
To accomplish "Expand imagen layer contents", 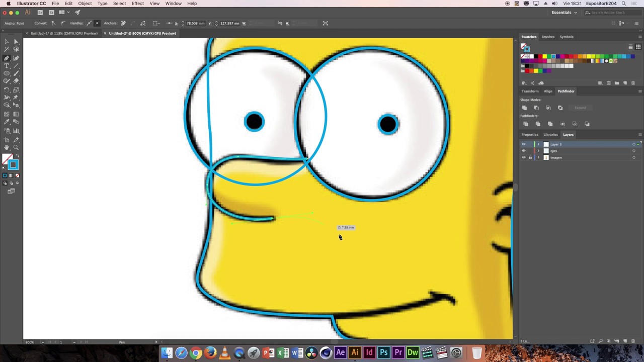I will 538,157.
